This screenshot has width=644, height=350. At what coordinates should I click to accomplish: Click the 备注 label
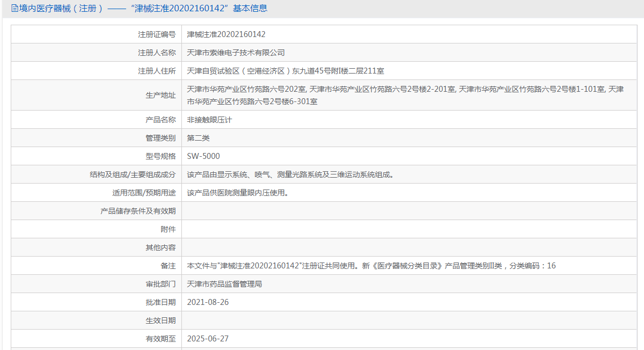(168, 266)
